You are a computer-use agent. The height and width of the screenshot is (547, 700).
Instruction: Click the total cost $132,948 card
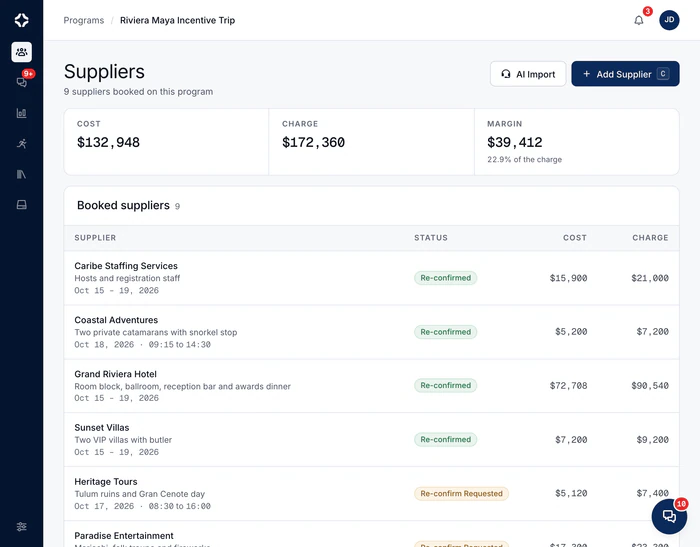166,142
